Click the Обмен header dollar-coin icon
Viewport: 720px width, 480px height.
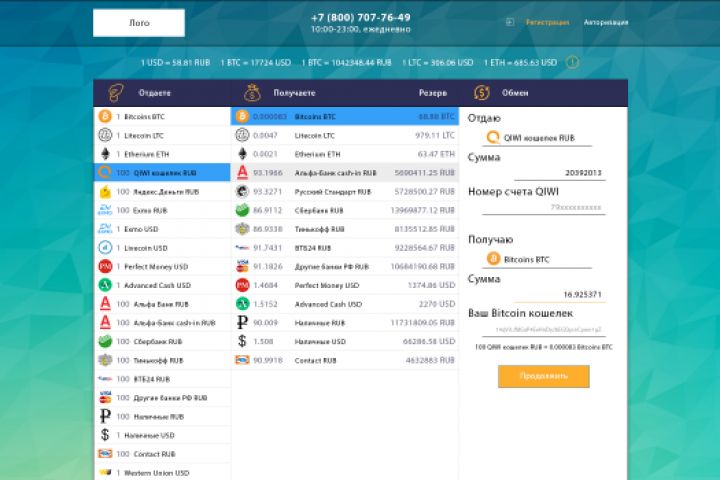tap(481, 93)
